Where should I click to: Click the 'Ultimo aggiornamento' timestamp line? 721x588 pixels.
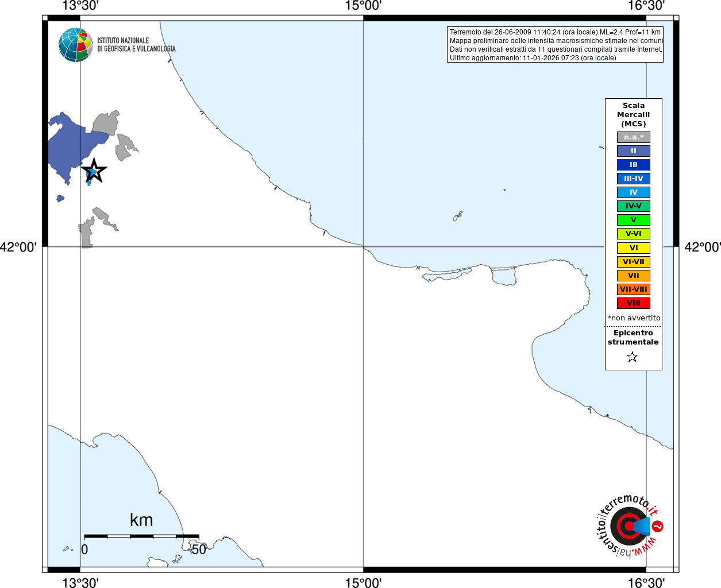click(x=533, y=58)
